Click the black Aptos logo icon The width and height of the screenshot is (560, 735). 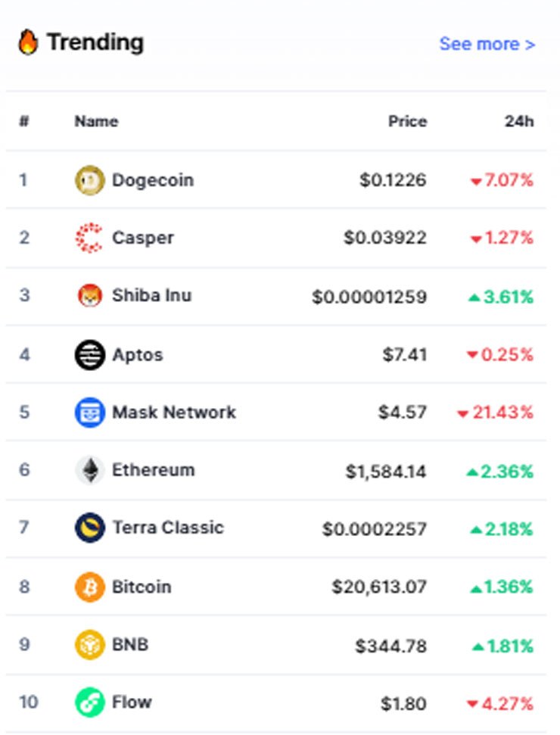(x=89, y=355)
